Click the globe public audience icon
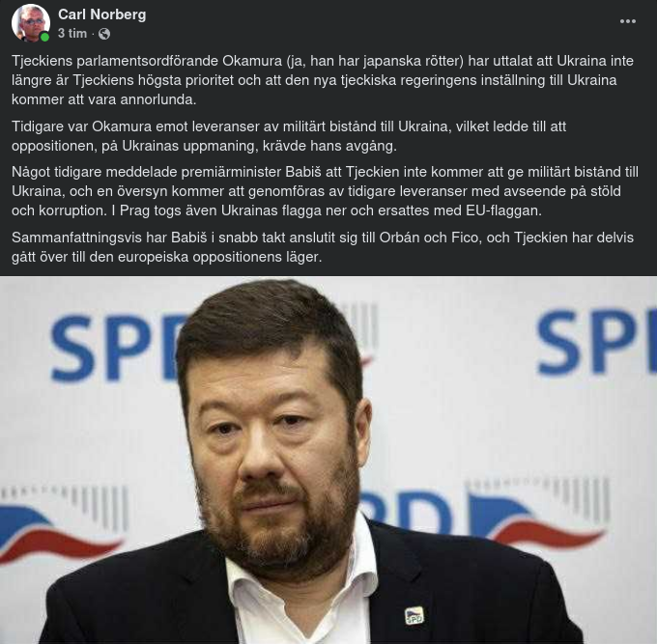 pos(104,34)
